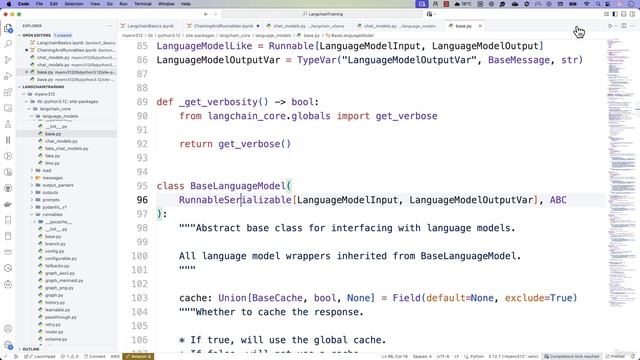Click the Explorer panel more actions ellipsis
This screenshot has height=360, width=640.
[x=109, y=26]
